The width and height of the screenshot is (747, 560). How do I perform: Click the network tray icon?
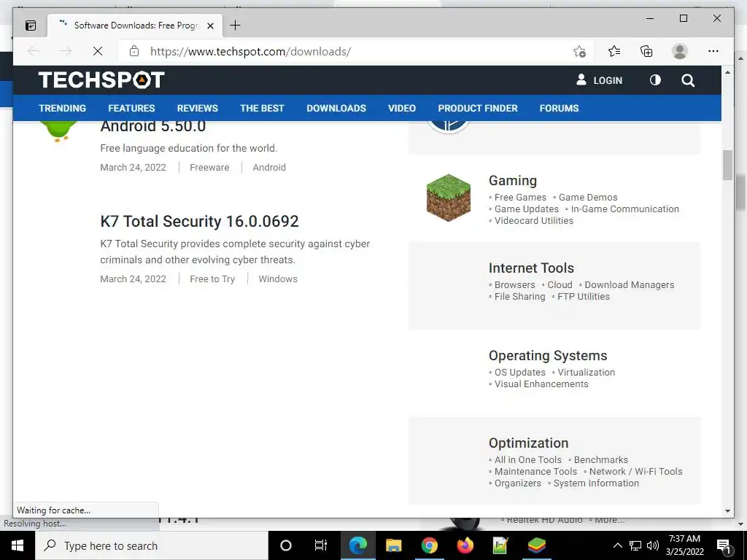click(x=635, y=545)
